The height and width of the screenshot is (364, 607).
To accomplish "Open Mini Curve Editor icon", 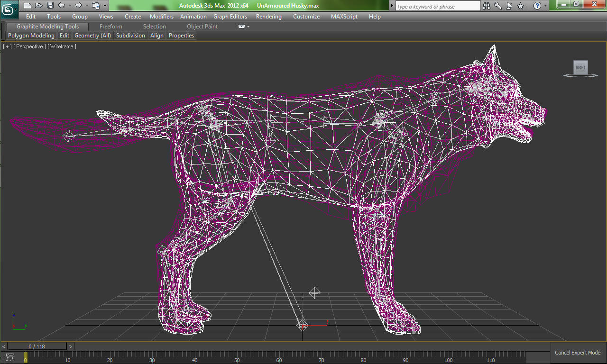I will (10, 357).
